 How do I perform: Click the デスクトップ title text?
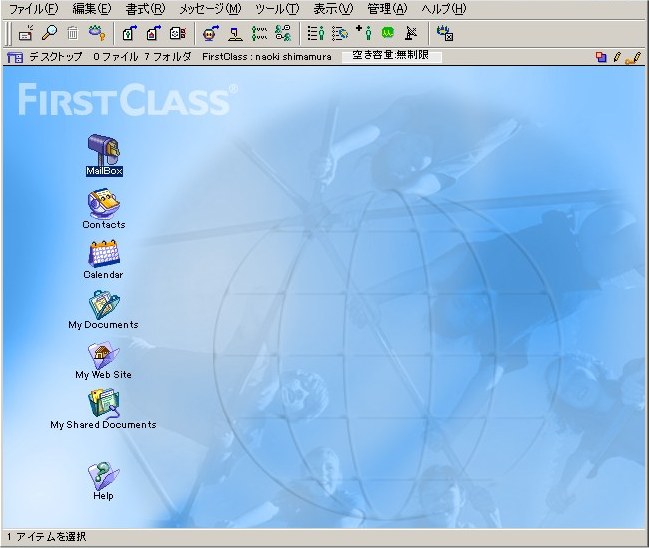55,57
